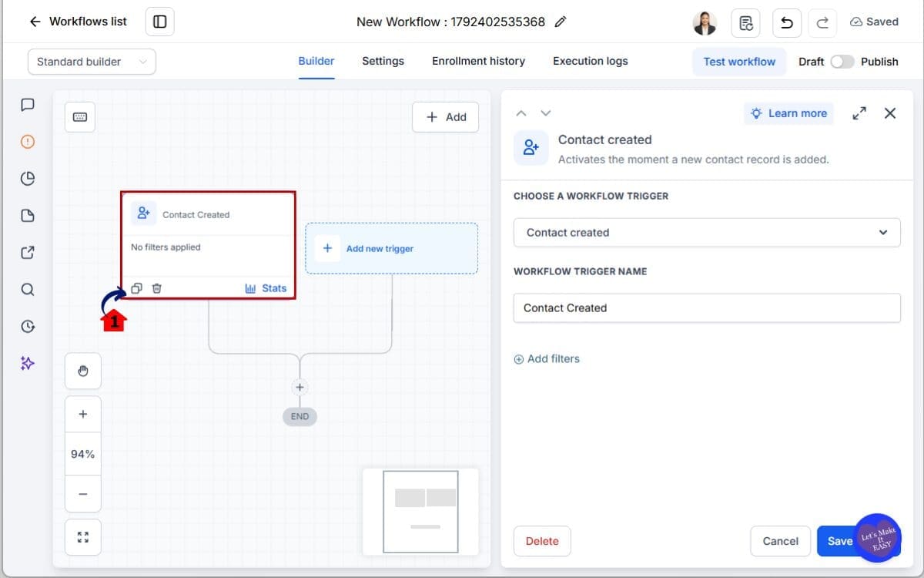Click the Saved cloud status

[x=874, y=22]
